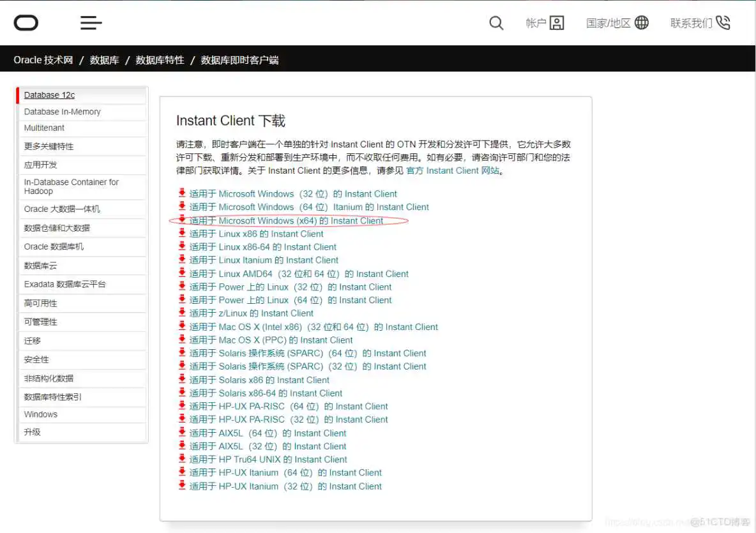Click the download icon beside Microsoft Windows (x64) Instant Client
The image size is (756, 533).
181,220
